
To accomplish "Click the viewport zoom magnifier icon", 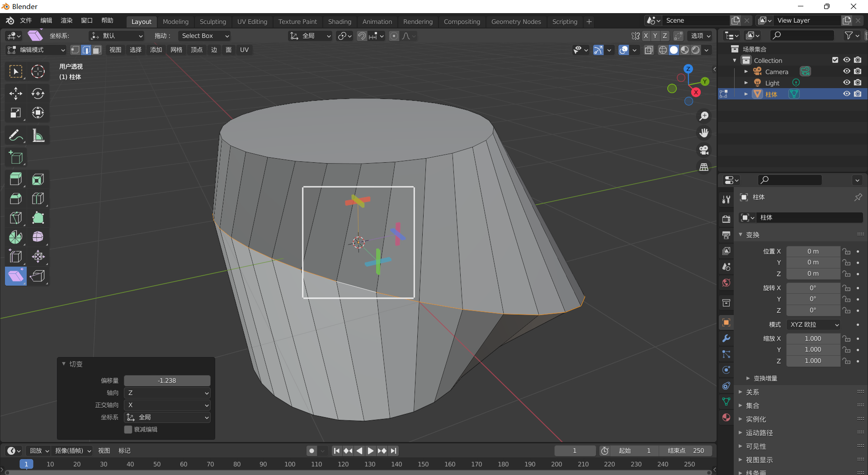I will [704, 116].
